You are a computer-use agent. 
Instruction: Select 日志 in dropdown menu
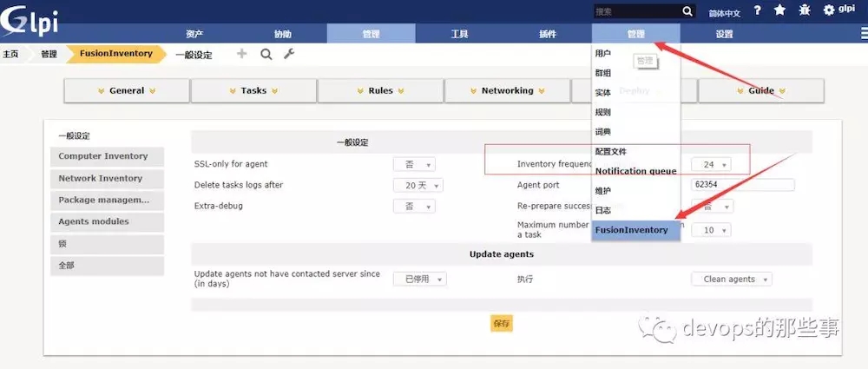tap(635, 210)
